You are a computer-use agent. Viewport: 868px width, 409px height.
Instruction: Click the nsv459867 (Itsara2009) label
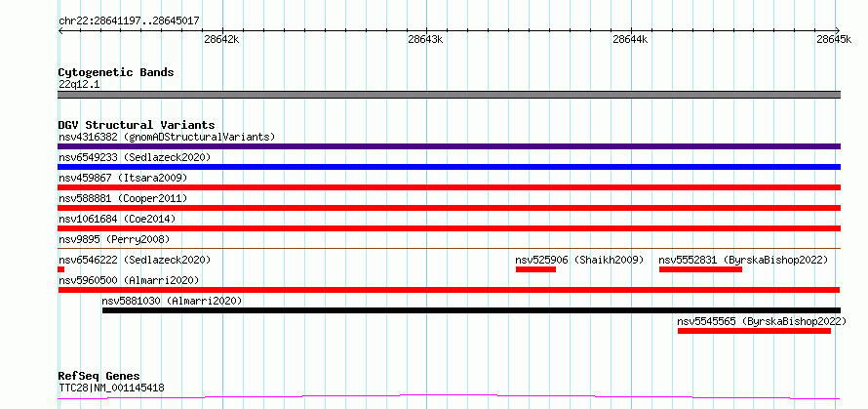[x=123, y=178]
